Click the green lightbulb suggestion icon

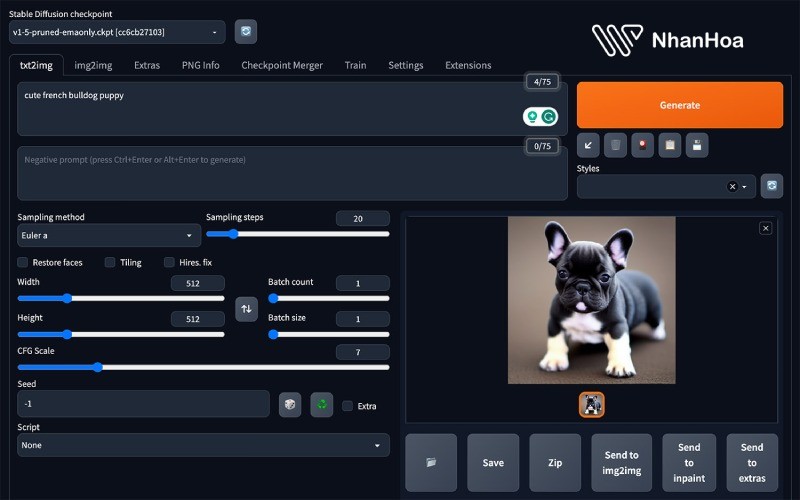coord(532,117)
